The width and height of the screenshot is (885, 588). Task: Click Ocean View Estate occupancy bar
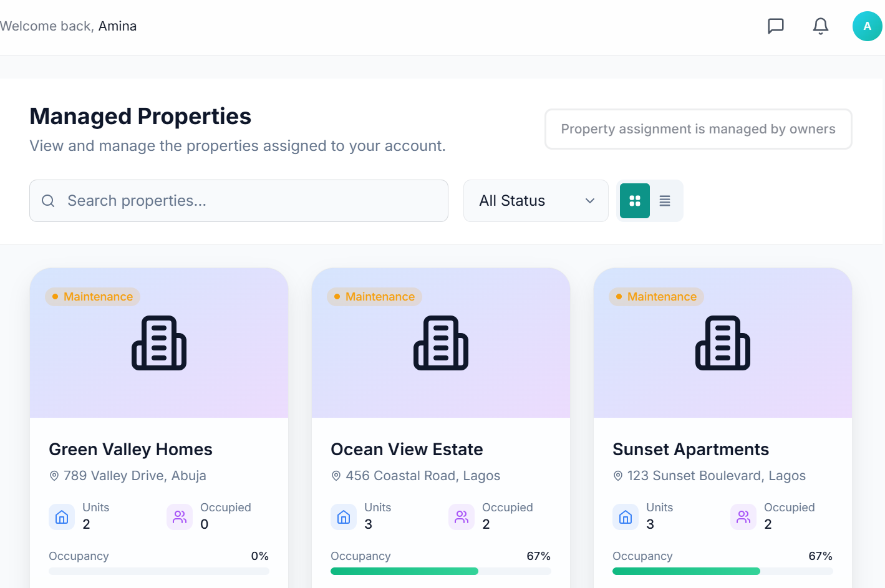(x=441, y=571)
